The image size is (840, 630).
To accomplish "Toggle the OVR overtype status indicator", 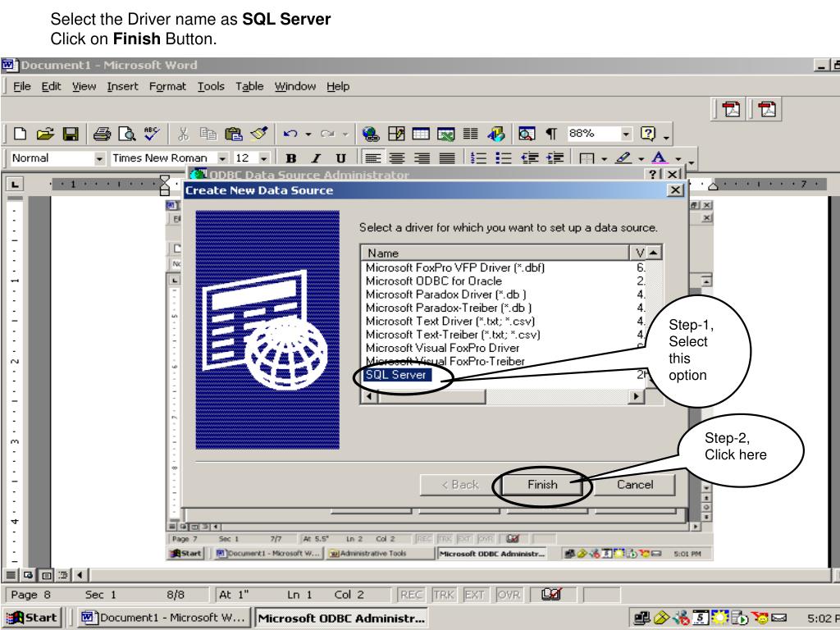I will click(509, 595).
